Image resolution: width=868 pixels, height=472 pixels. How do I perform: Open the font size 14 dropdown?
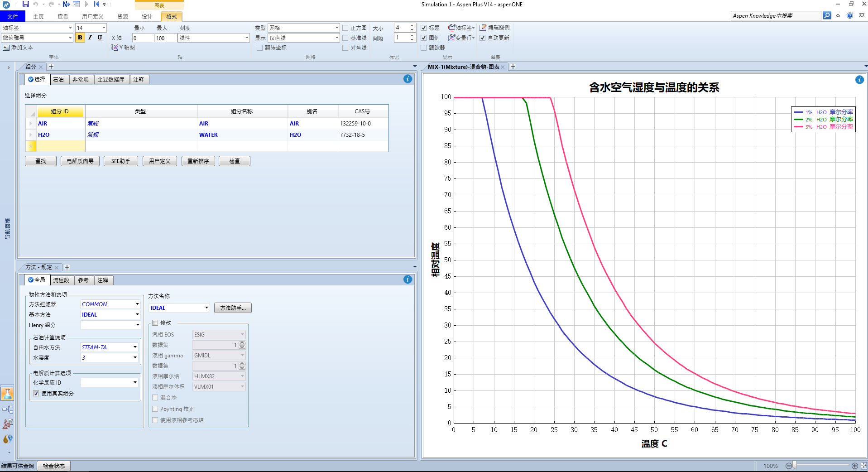(x=104, y=28)
